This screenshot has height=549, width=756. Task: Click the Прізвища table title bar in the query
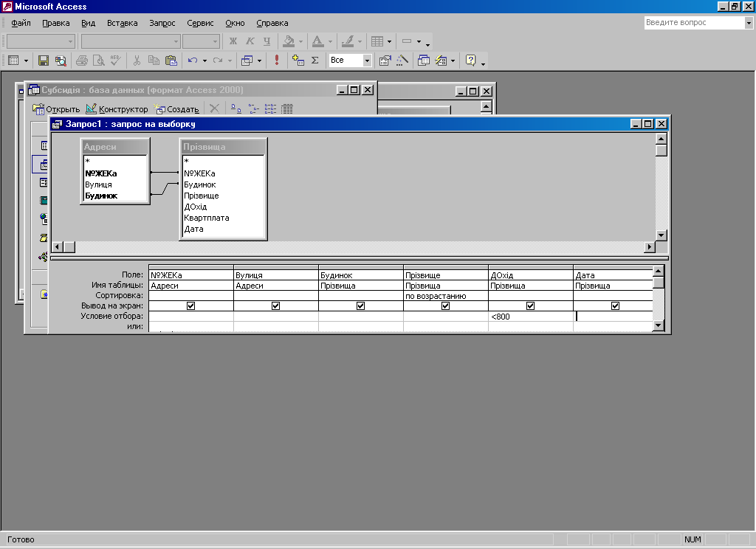pos(223,147)
